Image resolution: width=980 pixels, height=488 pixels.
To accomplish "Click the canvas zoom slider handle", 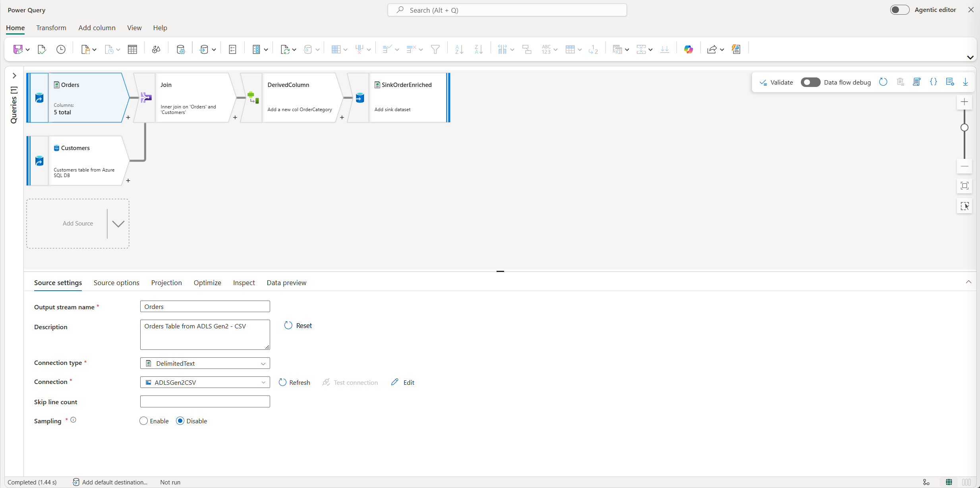I will tap(964, 127).
